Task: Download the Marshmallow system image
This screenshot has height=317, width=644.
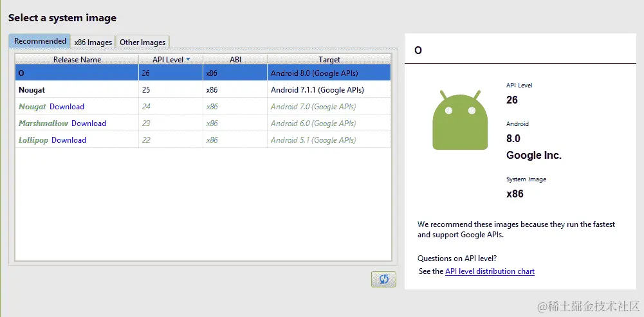Action: tap(89, 123)
